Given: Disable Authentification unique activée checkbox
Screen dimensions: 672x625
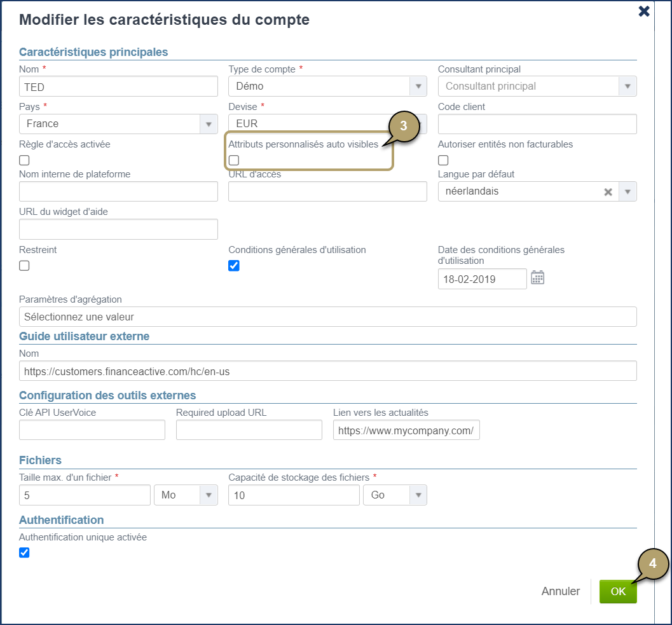Looking at the screenshot, I should pyautogui.click(x=24, y=553).
